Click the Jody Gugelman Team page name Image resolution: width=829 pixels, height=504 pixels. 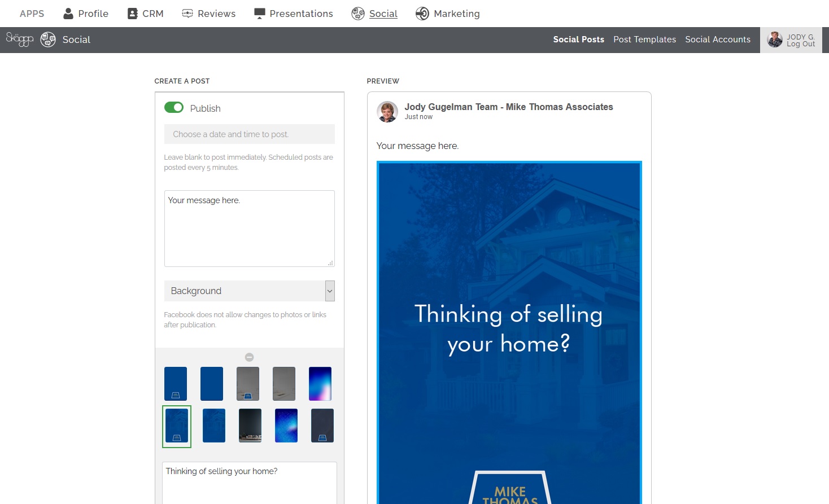(x=509, y=107)
